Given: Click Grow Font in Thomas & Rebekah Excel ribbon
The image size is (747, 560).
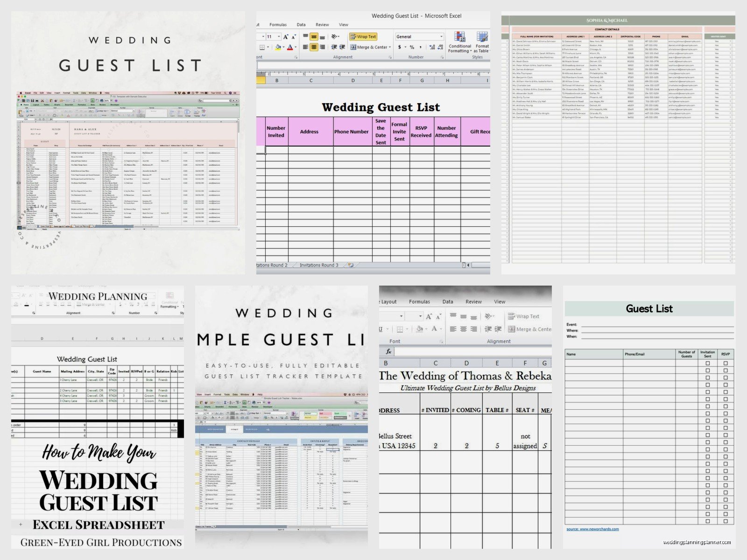Looking at the screenshot, I should pyautogui.click(x=429, y=316).
